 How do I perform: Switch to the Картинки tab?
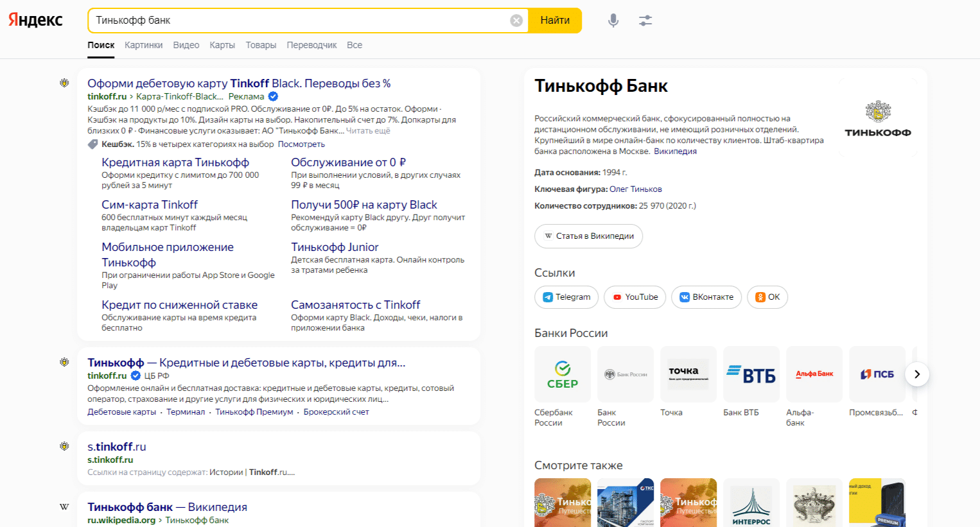tap(144, 45)
